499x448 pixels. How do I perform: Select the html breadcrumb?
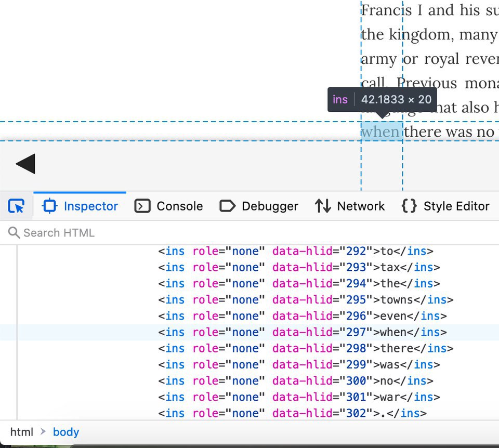tap(22, 432)
